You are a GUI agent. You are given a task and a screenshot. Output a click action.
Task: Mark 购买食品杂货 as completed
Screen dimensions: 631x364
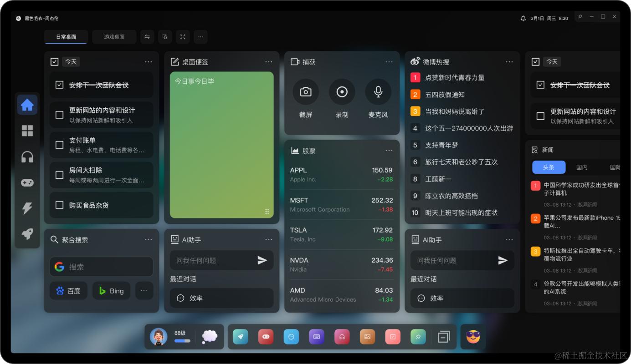(x=59, y=205)
